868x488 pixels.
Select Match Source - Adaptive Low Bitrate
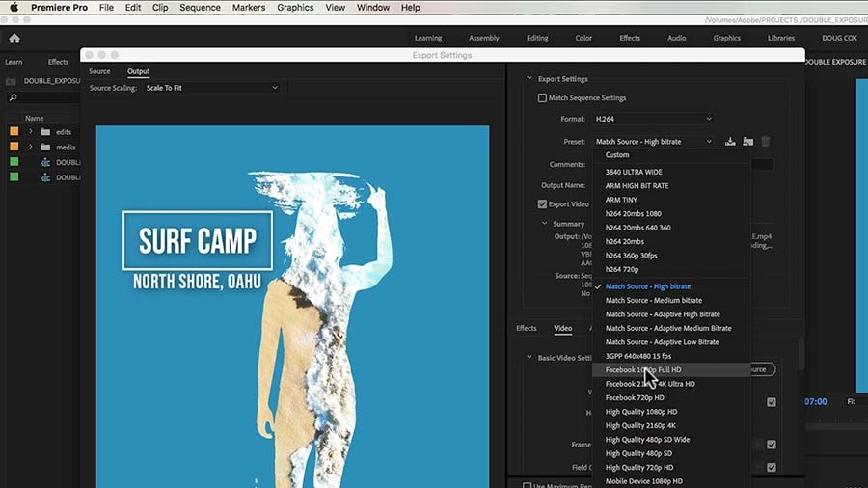tap(671, 342)
